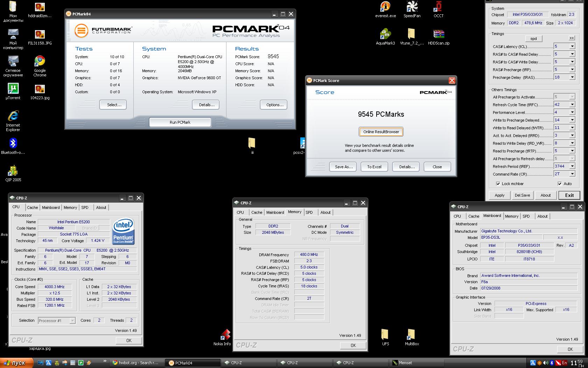The width and height of the screenshot is (588, 368).
Task: Select the 104223.jpg image icon
Action: pos(40,91)
